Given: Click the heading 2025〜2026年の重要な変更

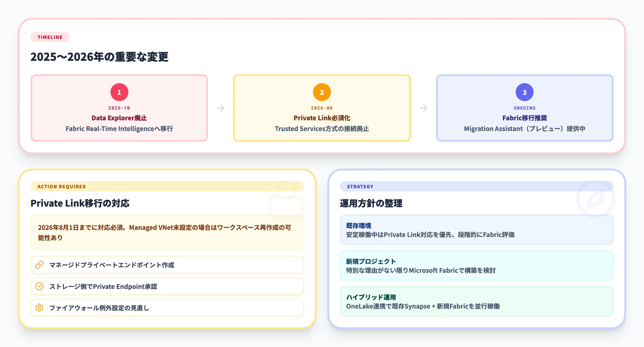Looking at the screenshot, I should (100, 57).
